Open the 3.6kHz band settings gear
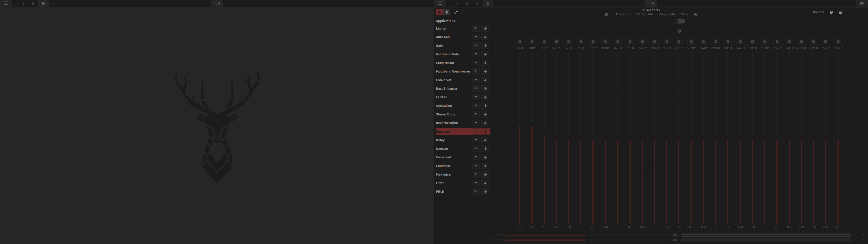 (x=789, y=42)
